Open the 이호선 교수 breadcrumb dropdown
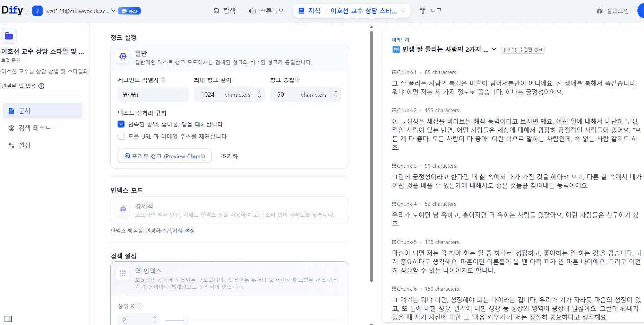Viewport: 644px width, 325px height. pos(403,11)
